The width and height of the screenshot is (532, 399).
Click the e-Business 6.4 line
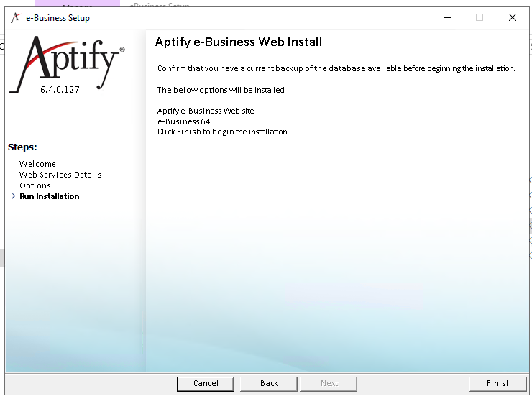pyautogui.click(x=183, y=121)
